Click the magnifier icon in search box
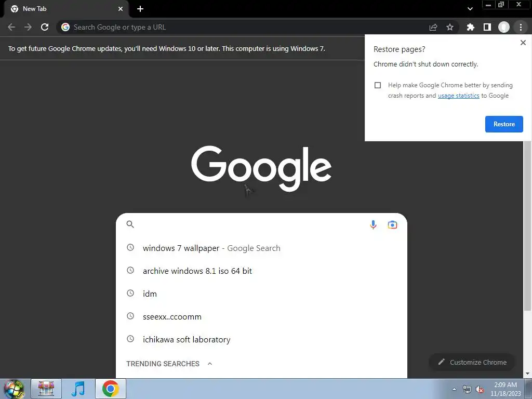The width and height of the screenshot is (532, 399). (x=130, y=224)
